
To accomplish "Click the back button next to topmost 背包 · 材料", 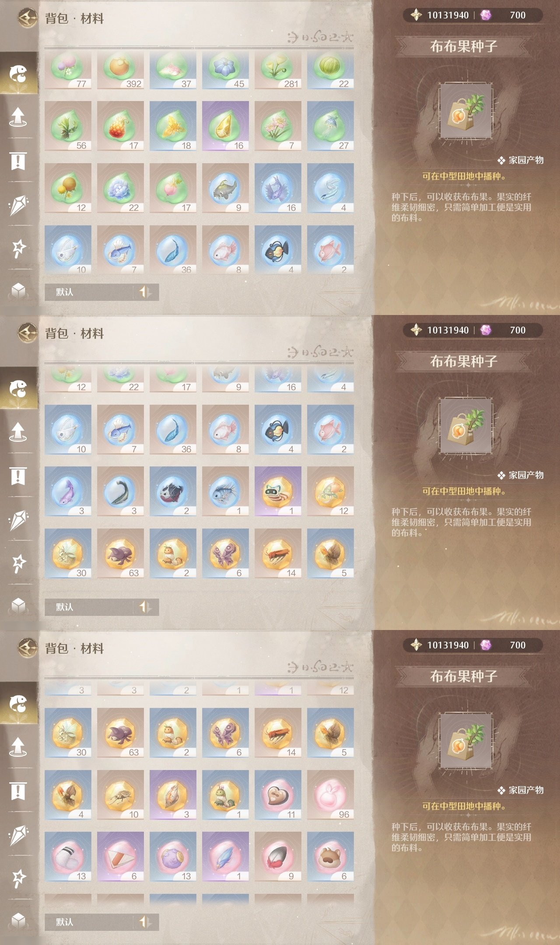I will click(x=27, y=18).
